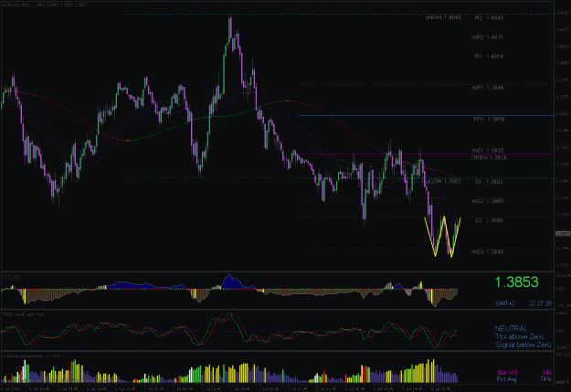Click the current price tag on price axis
This screenshot has height=392, width=571.
coord(563,234)
